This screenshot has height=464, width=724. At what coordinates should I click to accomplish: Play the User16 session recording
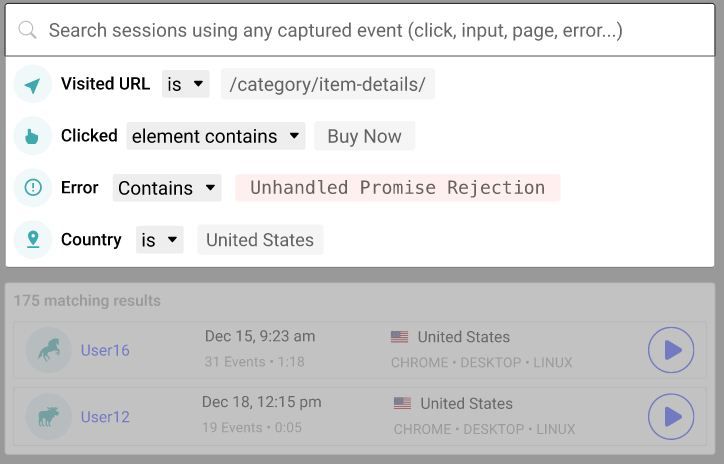coord(671,350)
